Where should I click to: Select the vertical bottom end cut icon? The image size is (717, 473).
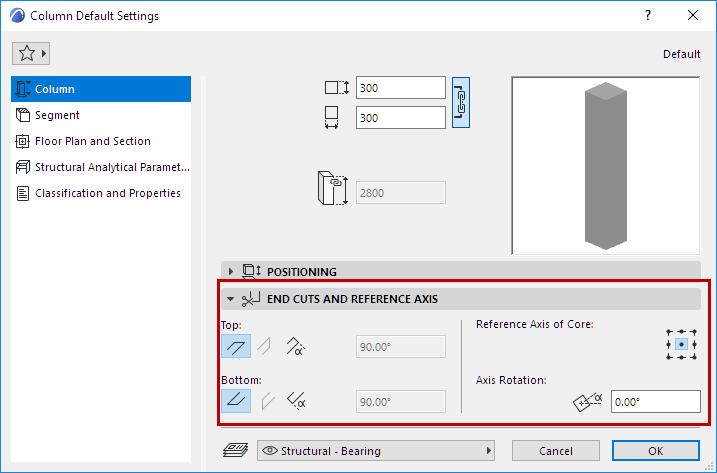[x=265, y=402]
